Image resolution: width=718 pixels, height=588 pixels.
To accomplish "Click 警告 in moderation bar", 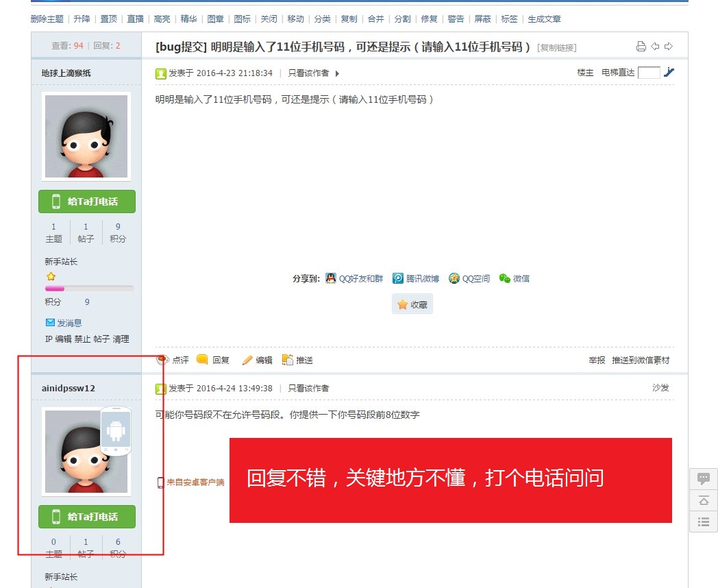I will pyautogui.click(x=456, y=19).
